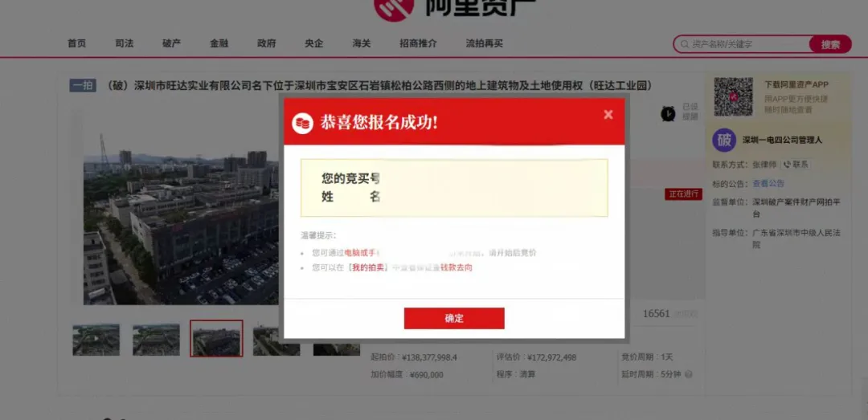Open the 破产 nav item

coord(172,43)
